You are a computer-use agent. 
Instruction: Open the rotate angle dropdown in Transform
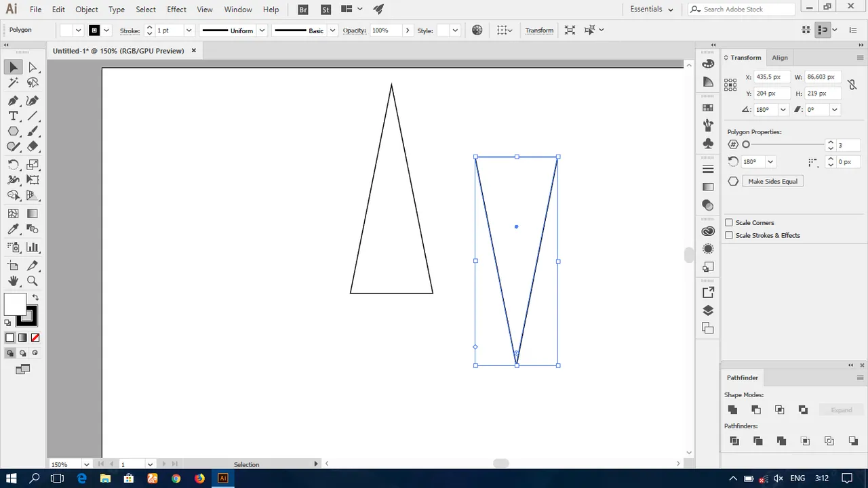point(783,110)
